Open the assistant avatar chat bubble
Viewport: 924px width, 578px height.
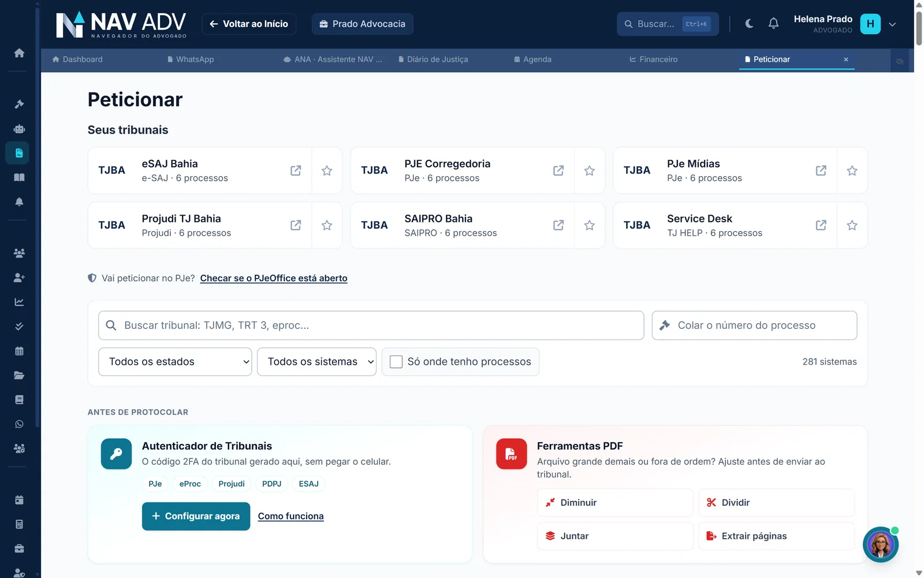(x=881, y=544)
